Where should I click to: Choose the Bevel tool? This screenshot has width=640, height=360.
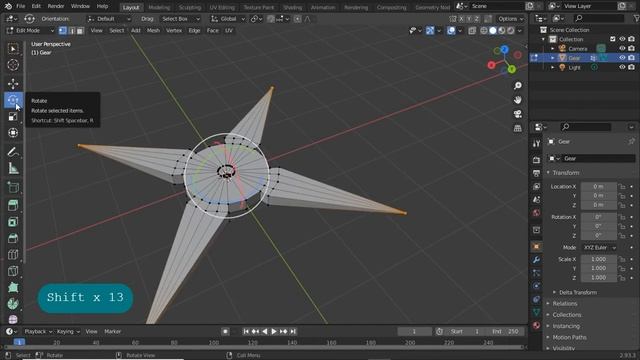click(x=13, y=238)
